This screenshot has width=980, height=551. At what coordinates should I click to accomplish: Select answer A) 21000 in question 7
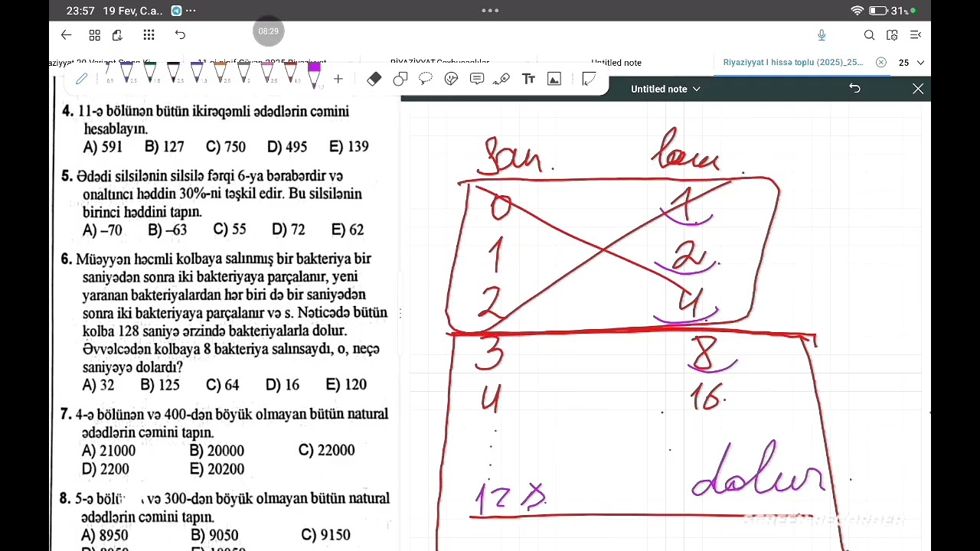[109, 451]
